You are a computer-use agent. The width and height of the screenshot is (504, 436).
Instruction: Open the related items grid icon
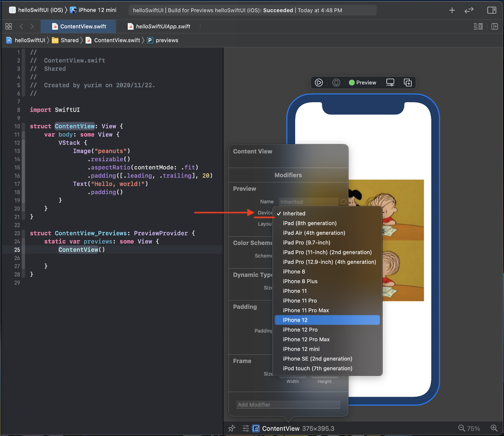tap(9, 26)
